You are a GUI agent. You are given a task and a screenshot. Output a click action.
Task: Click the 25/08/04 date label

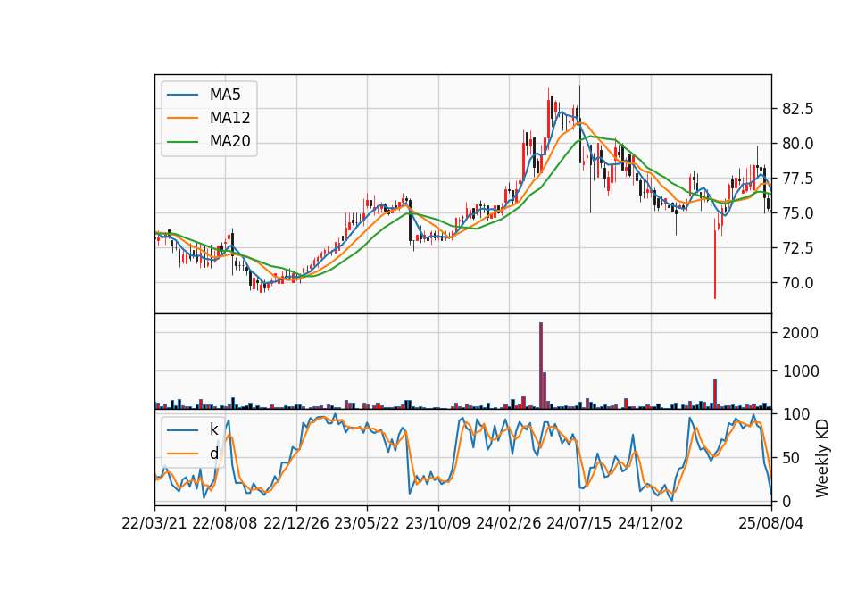point(771,523)
